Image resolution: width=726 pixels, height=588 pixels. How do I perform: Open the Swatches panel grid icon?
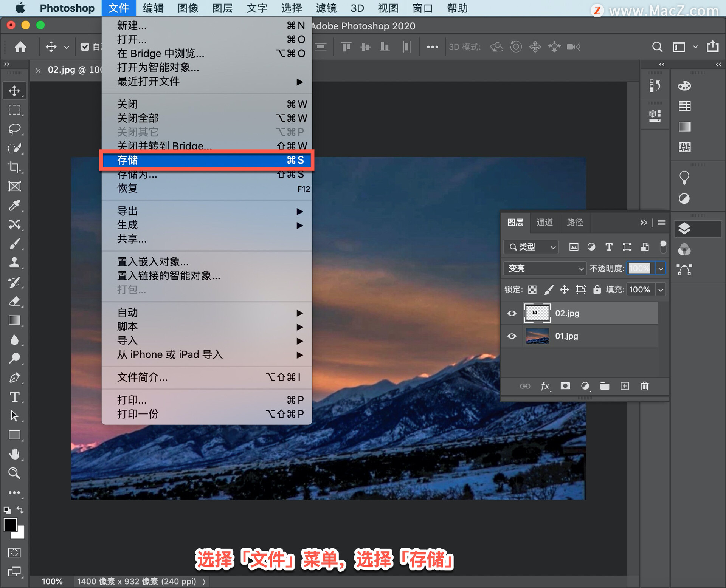point(684,106)
